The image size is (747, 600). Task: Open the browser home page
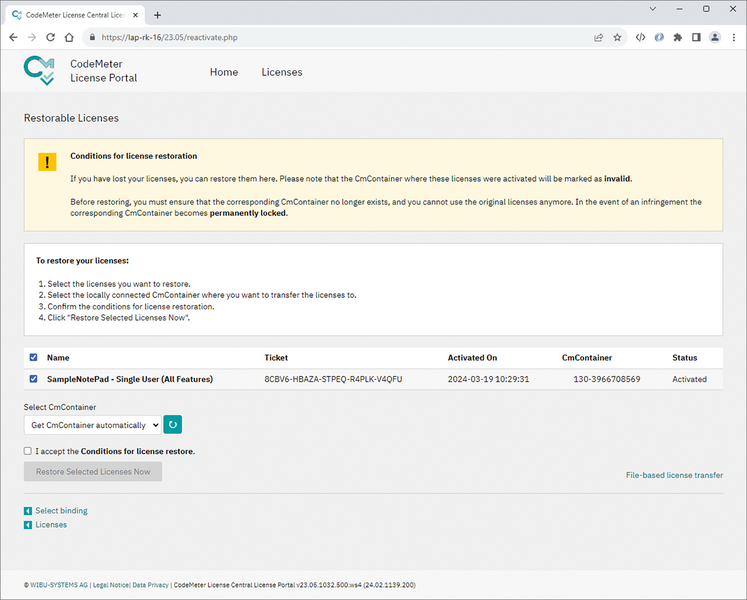(x=69, y=37)
